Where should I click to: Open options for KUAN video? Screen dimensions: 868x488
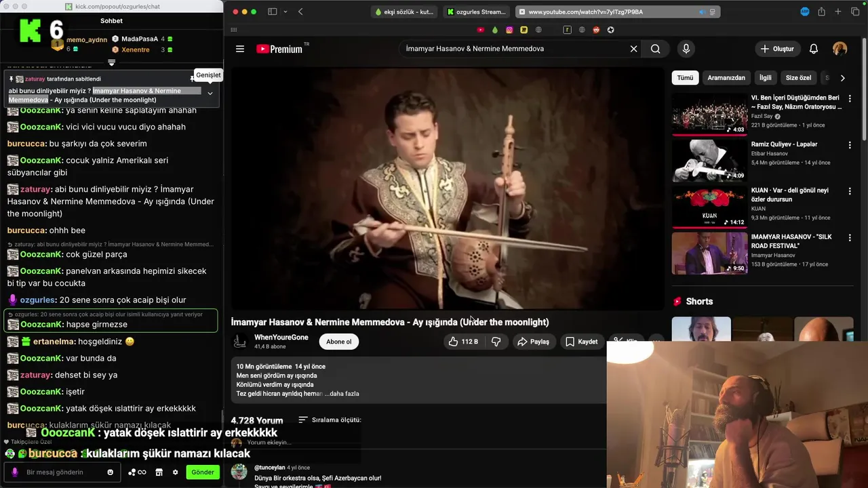point(850,191)
